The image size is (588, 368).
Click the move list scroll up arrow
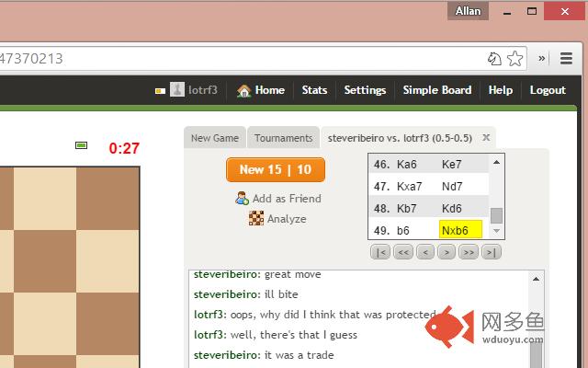pyautogui.click(x=496, y=162)
